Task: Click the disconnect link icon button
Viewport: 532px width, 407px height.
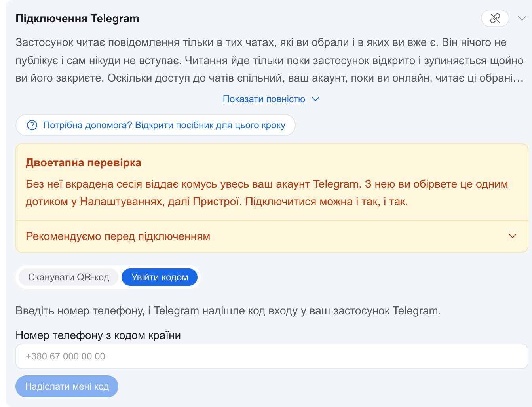Action: coord(495,18)
